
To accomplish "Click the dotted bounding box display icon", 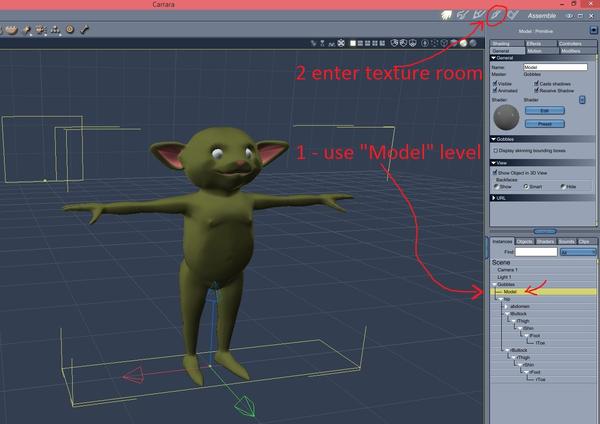I will (x=434, y=43).
